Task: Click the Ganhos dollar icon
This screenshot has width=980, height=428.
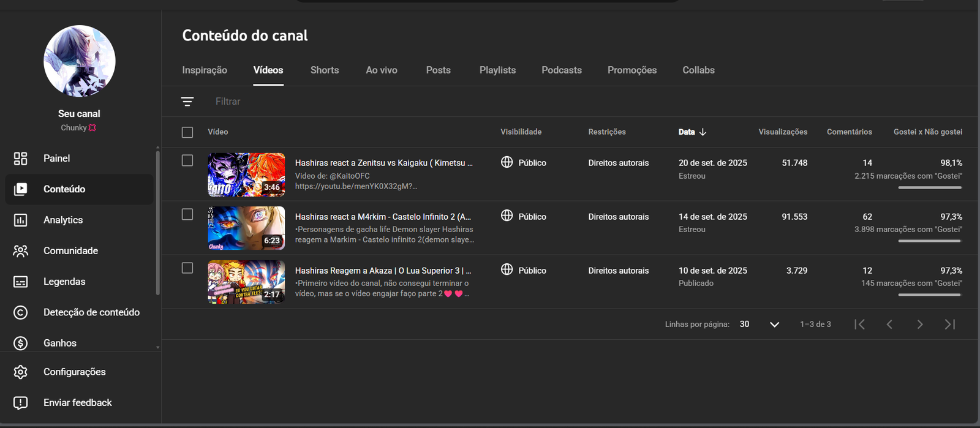Action: pos(21,344)
